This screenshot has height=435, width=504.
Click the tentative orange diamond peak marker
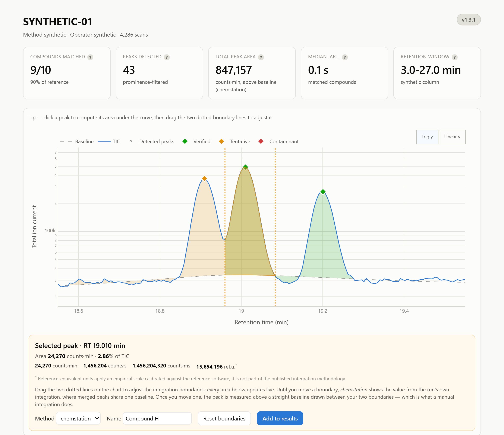[204, 178]
